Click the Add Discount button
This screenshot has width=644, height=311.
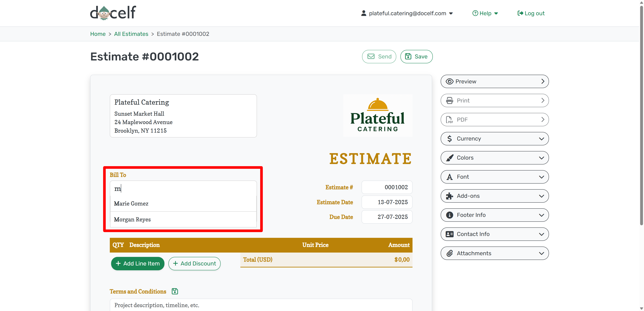(x=194, y=263)
